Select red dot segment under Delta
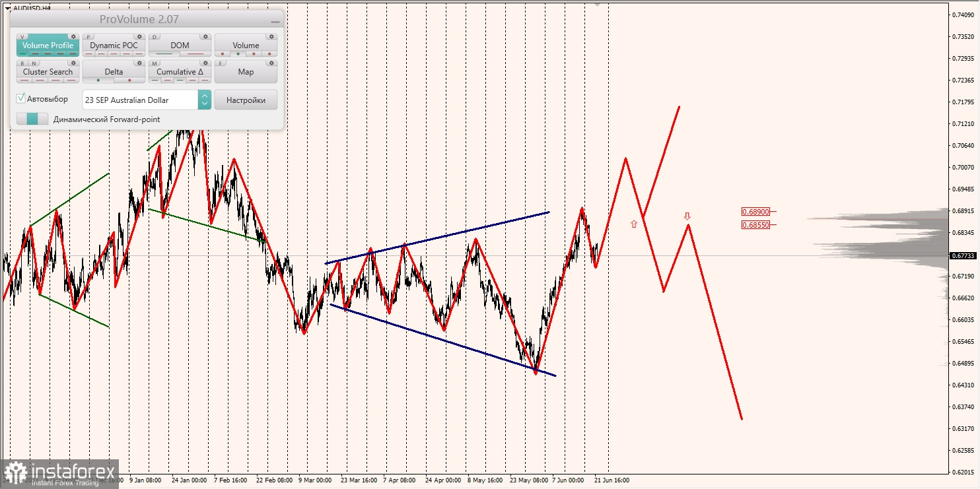 129,80
